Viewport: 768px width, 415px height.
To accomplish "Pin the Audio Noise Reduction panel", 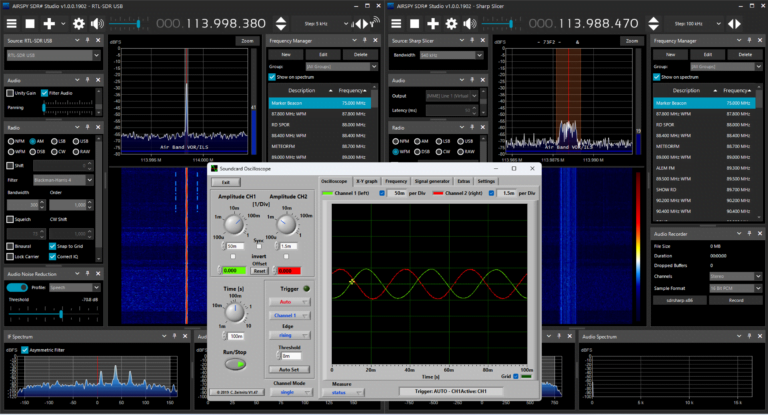I will (x=88, y=273).
